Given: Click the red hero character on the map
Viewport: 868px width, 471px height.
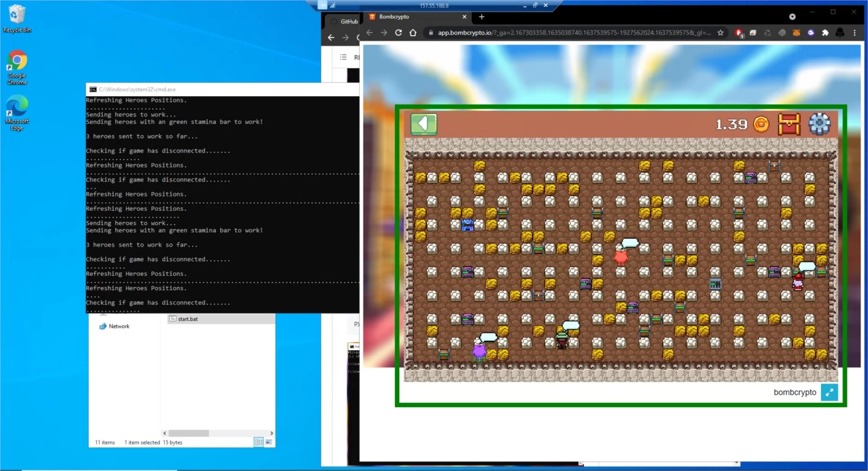Looking at the screenshot, I should click(621, 255).
